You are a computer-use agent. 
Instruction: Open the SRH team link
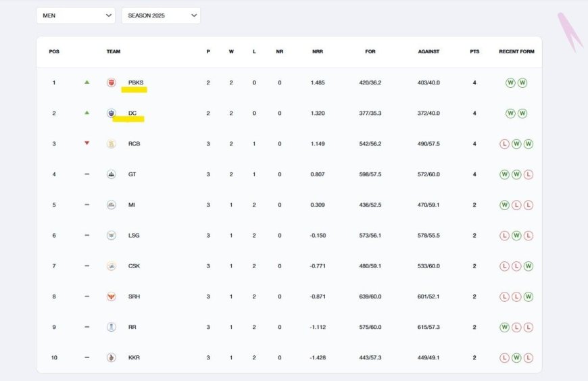pos(134,297)
